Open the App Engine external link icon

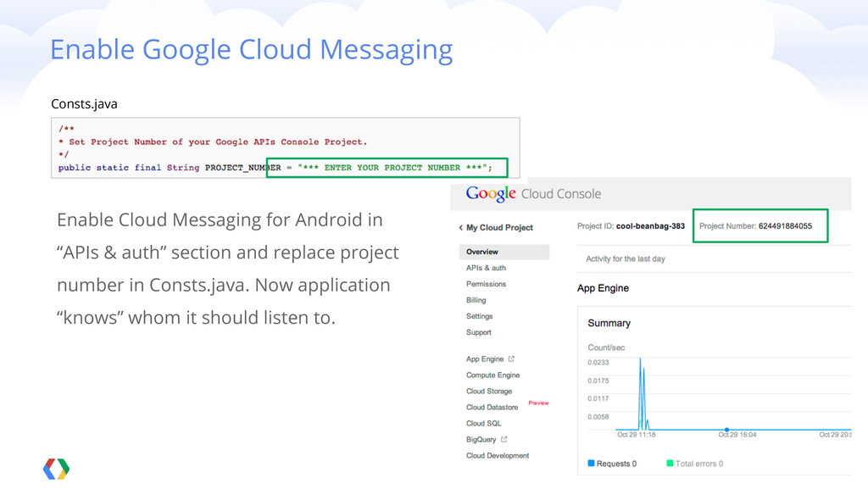pyautogui.click(x=511, y=359)
